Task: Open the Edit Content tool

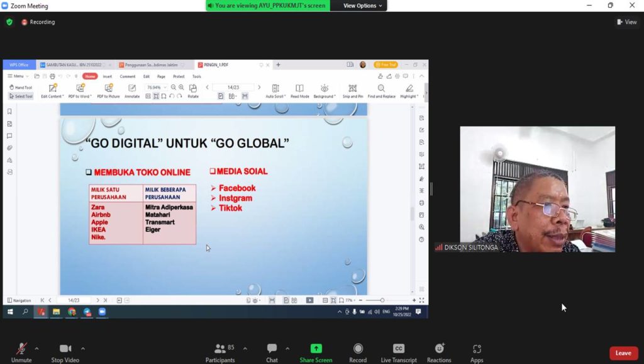Action: point(52,91)
